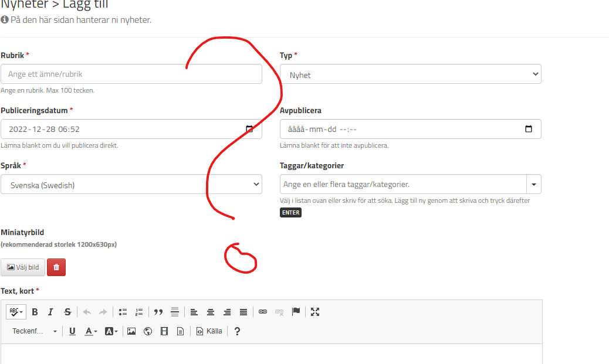609x364 pixels.
Task: Open the Språk language dropdown
Action: coord(131,185)
